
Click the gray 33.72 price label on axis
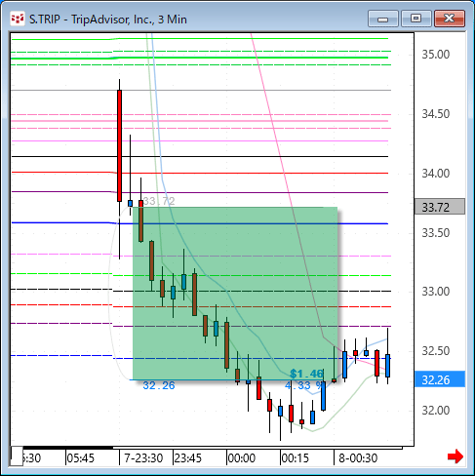(x=440, y=207)
